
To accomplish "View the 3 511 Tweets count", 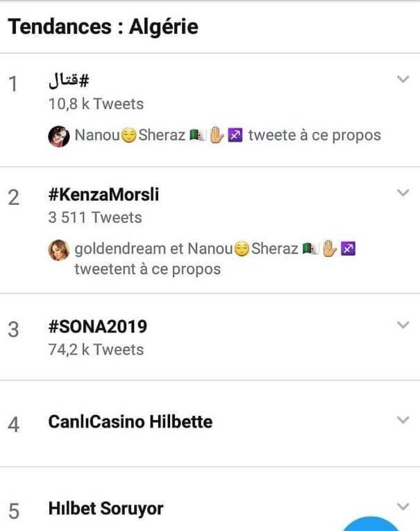I will click(x=95, y=217).
